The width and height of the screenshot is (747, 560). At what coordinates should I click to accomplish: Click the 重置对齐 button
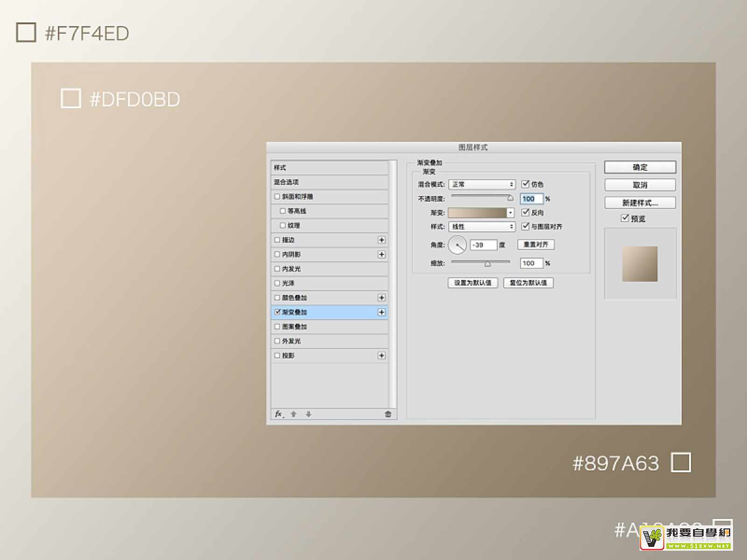pos(536,245)
